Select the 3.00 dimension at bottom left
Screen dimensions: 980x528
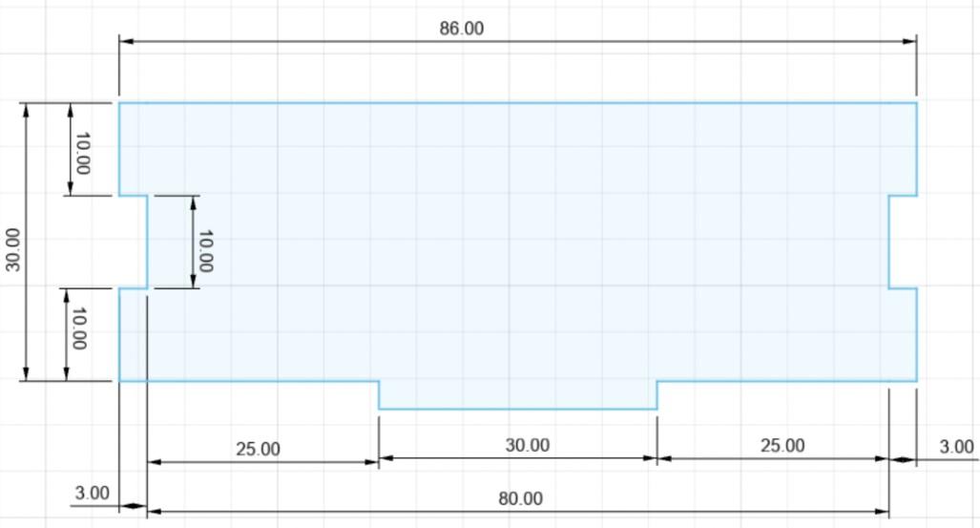click(92, 493)
